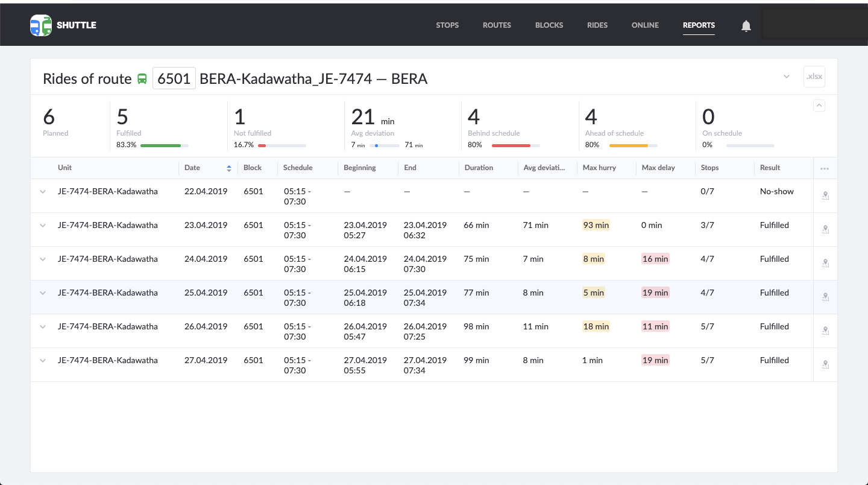Show map track for 25.04.2019 ride
Viewport: 868px width, 485px height.
(x=825, y=297)
